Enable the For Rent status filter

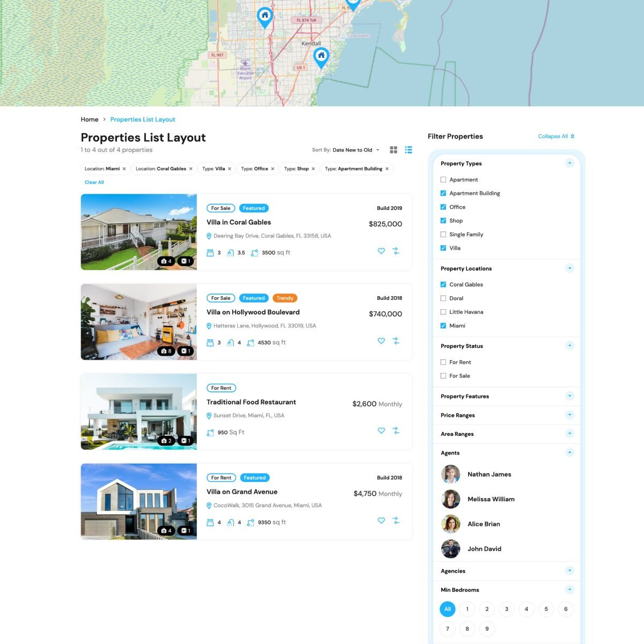coord(443,362)
